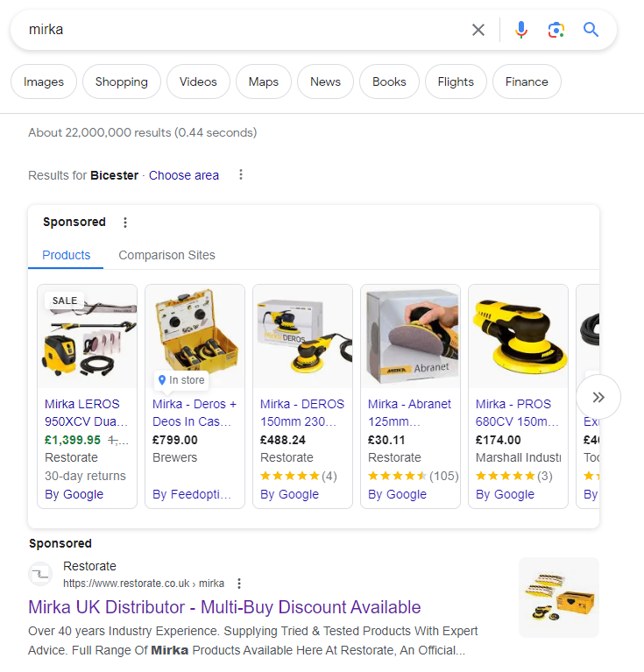Open Google Lens image search

pos(556,30)
